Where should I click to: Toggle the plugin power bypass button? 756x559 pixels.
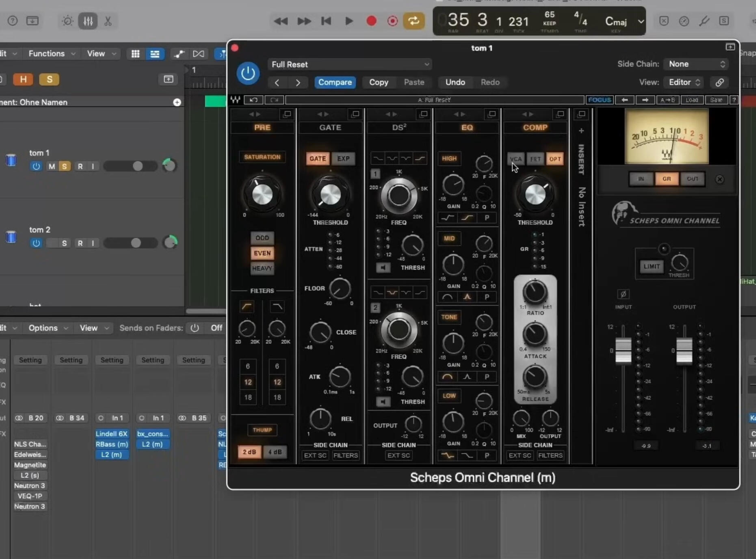[248, 73]
